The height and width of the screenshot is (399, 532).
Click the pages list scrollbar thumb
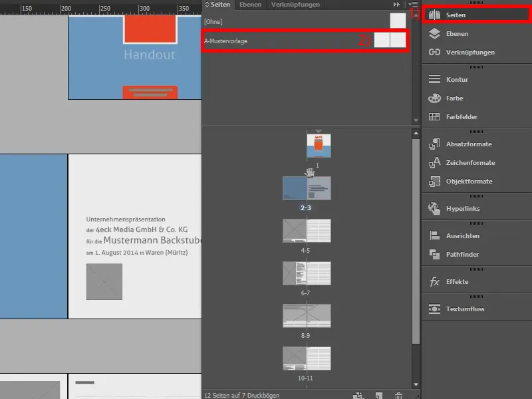click(x=416, y=241)
